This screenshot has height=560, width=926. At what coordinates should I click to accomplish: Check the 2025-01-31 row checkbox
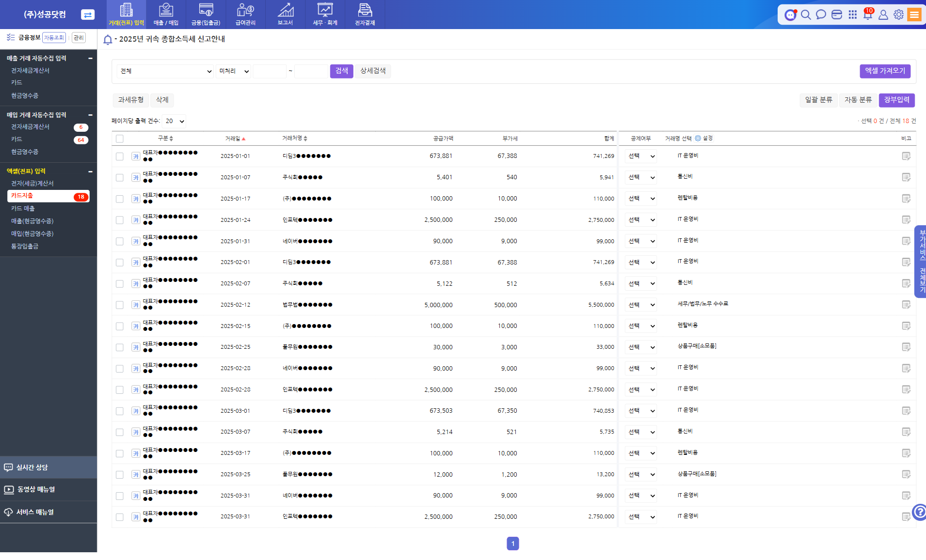click(120, 241)
